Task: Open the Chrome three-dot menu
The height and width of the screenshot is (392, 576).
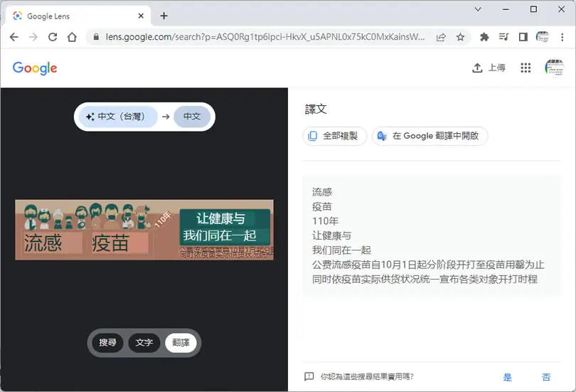Action: [562, 37]
